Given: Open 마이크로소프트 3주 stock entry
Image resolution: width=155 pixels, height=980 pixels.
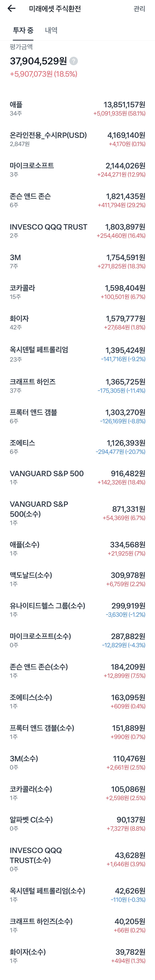Looking at the screenshot, I should point(77,170).
